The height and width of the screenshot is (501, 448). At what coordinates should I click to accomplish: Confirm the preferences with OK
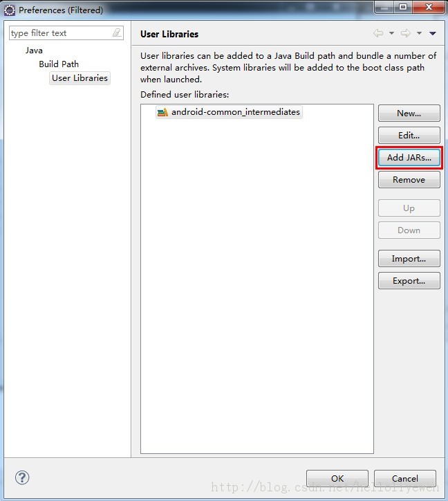[x=337, y=478]
